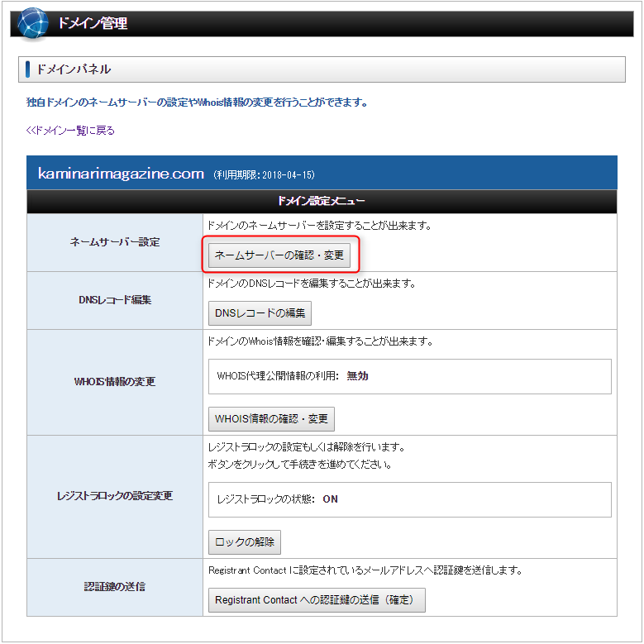644x644 pixels.
Task: Select the ネームサーバー設定 row label
Action: coord(115,242)
